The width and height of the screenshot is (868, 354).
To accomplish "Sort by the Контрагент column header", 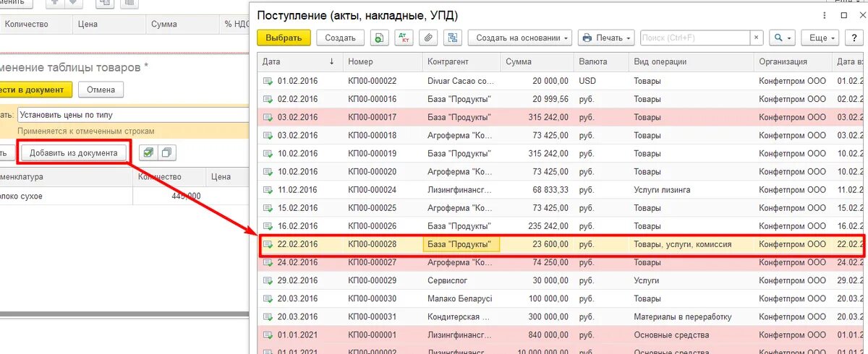I will [x=461, y=61].
